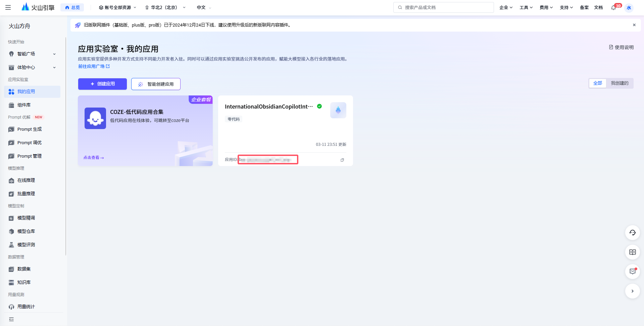Image resolution: width=644 pixels, height=326 pixels.
Task: Expand 智能广场 in the sidebar
Action: pyautogui.click(x=33, y=54)
